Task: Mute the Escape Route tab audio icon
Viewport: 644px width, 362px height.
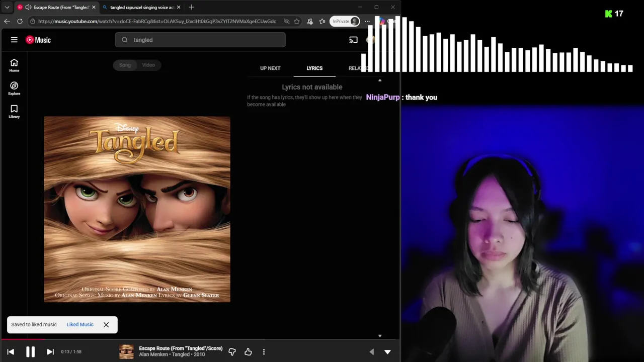Action: pos(28,7)
